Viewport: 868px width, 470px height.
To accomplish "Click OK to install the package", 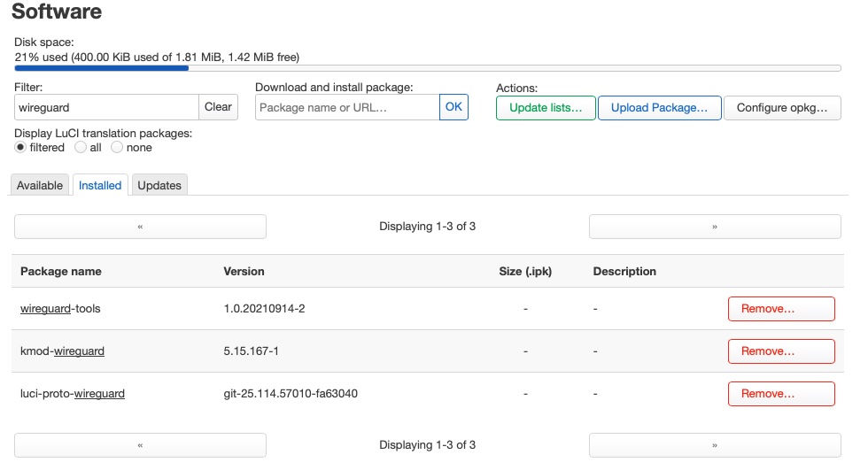I will pyautogui.click(x=453, y=107).
